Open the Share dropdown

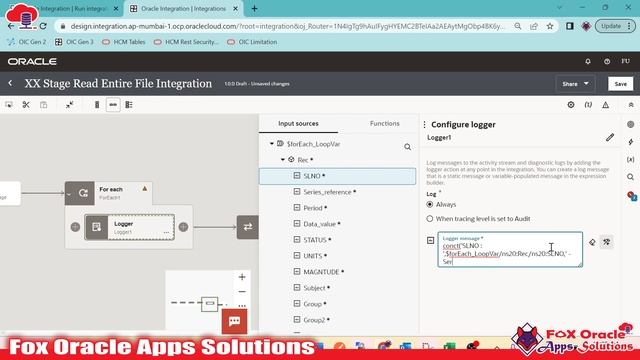(575, 84)
